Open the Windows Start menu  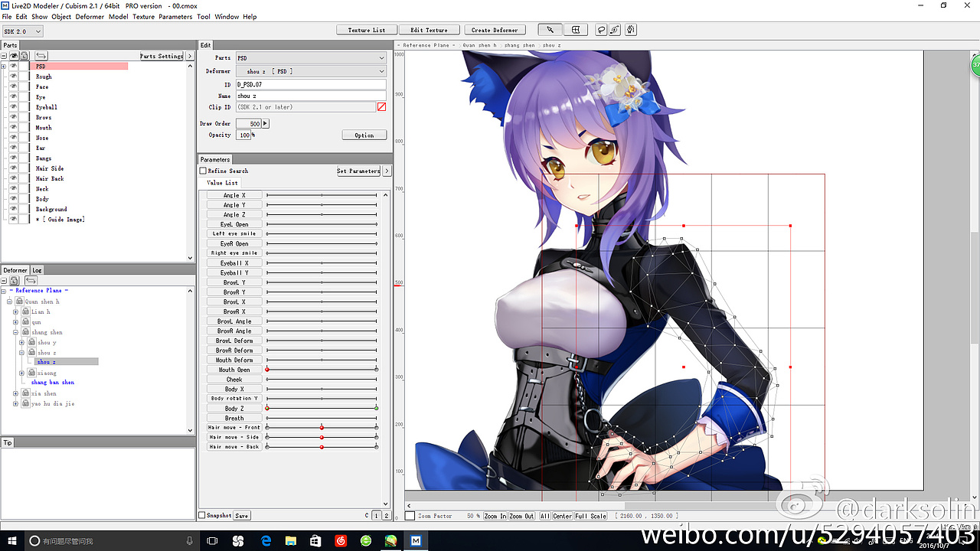point(11,541)
